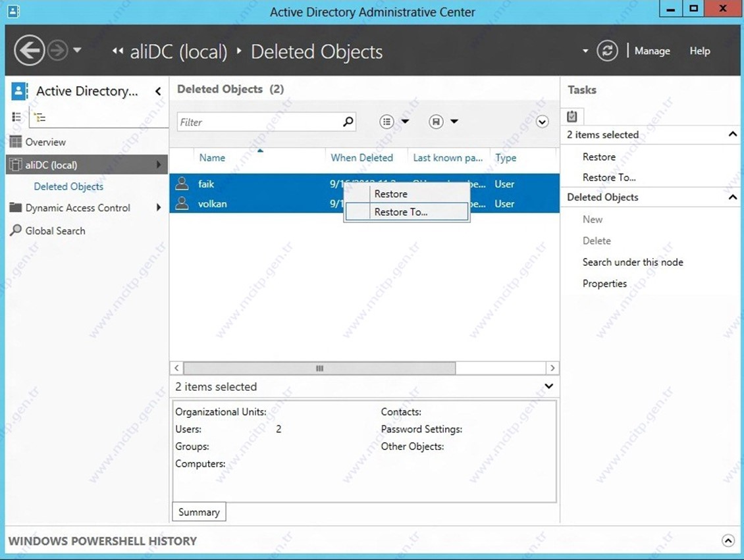The width and height of the screenshot is (744, 560).
Task: Switch to list view in the navigation pane
Action: point(16,116)
